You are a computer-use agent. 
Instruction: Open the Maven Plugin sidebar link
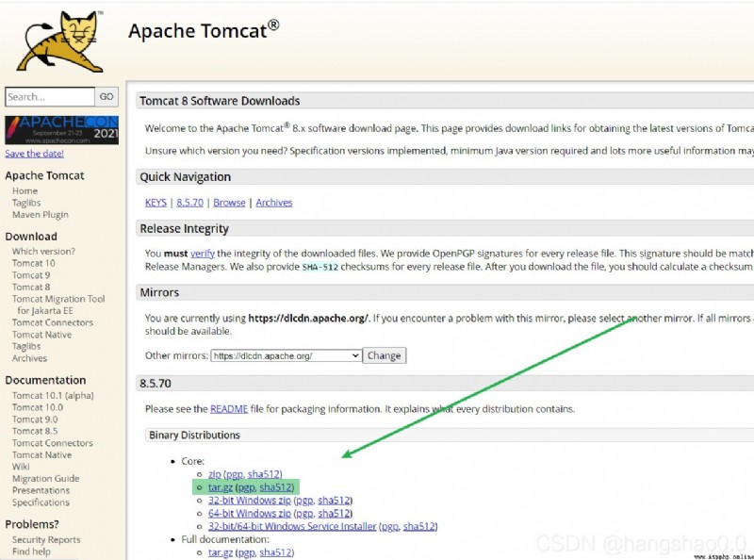coord(41,215)
